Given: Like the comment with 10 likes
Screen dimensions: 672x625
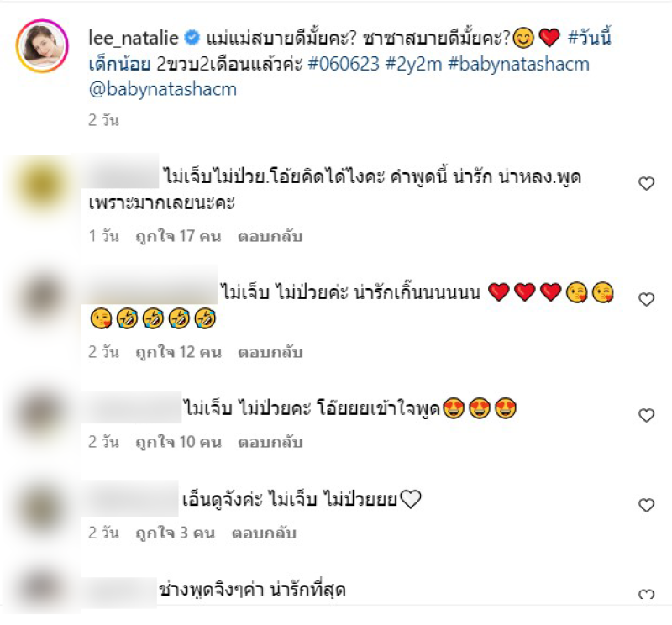Looking at the screenshot, I should pos(646,415).
